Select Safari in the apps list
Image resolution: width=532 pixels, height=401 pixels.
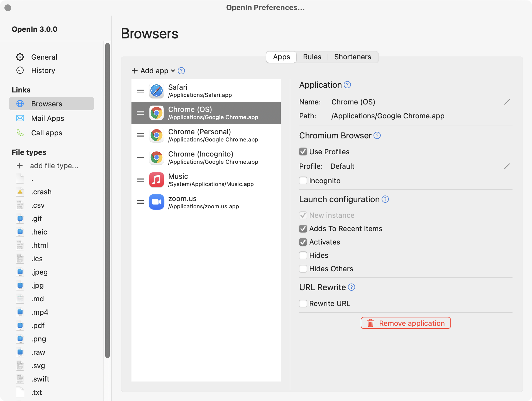coord(206,91)
